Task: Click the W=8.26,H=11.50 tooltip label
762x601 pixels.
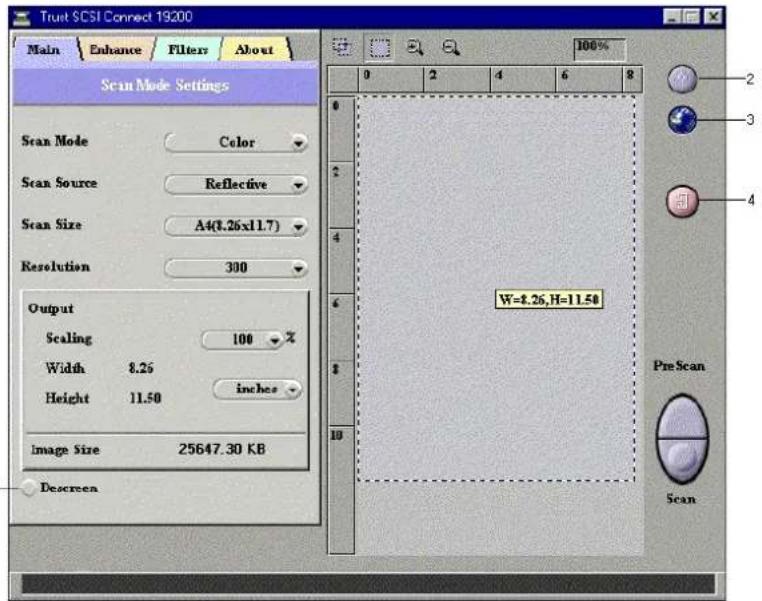Action: pos(549,299)
